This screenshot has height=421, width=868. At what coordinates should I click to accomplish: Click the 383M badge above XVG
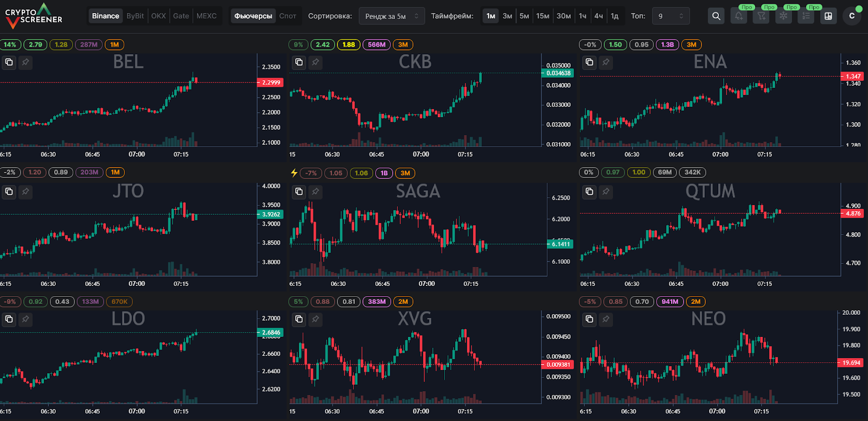click(376, 302)
